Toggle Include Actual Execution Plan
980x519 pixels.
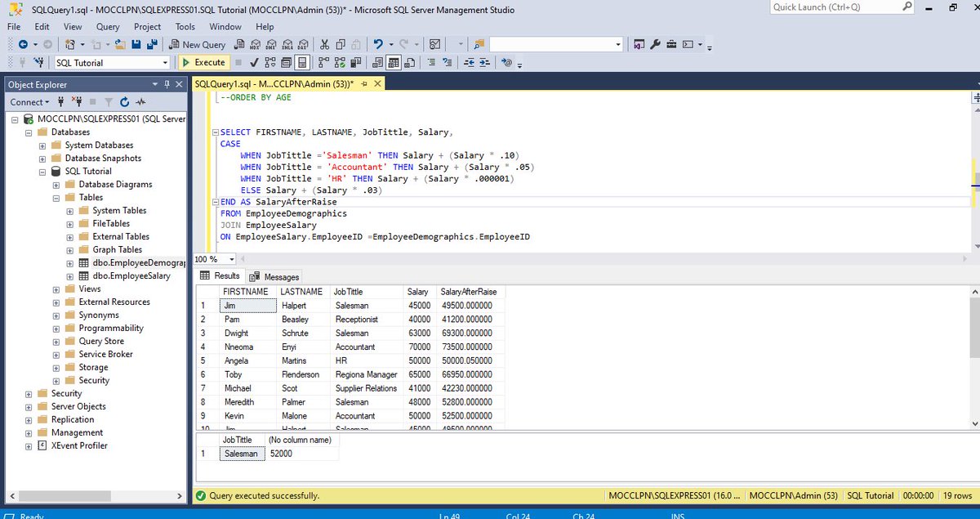coord(323,63)
